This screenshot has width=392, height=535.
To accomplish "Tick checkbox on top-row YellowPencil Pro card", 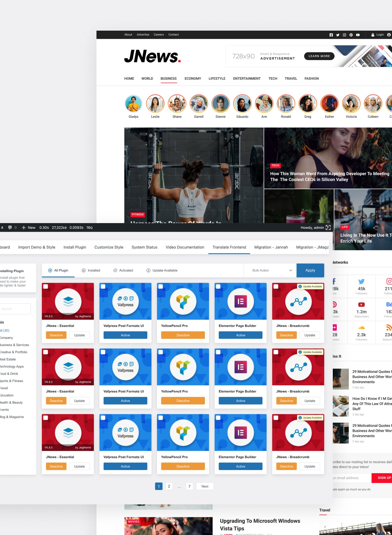I will tap(161, 286).
